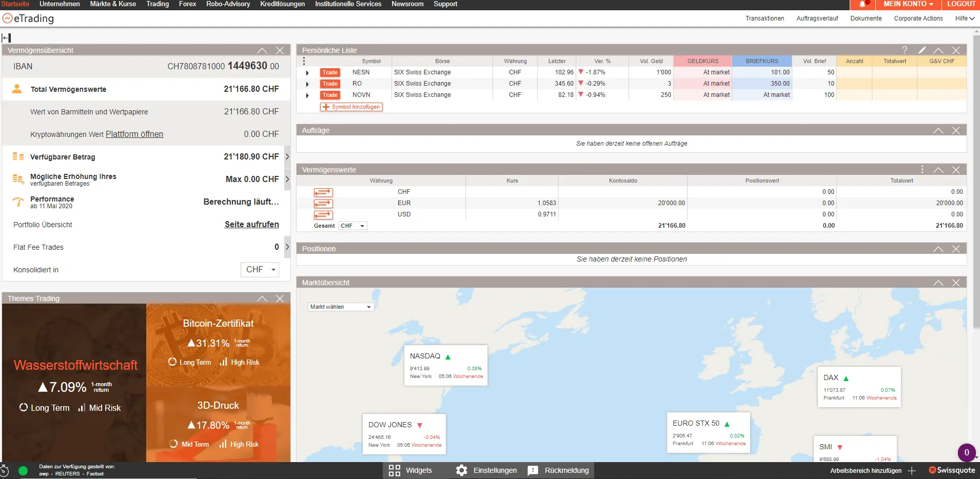Collapse the Vermögensübersicht panel
The width and height of the screenshot is (980, 479).
point(262,50)
